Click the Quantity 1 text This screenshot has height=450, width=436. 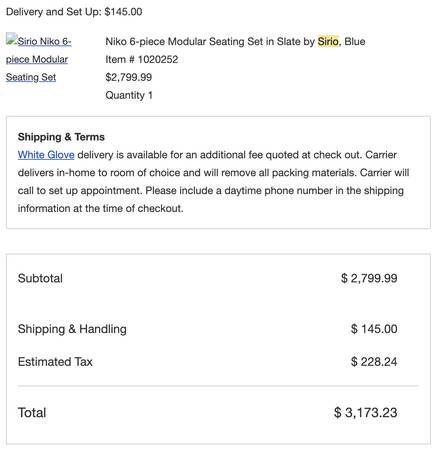point(129,95)
